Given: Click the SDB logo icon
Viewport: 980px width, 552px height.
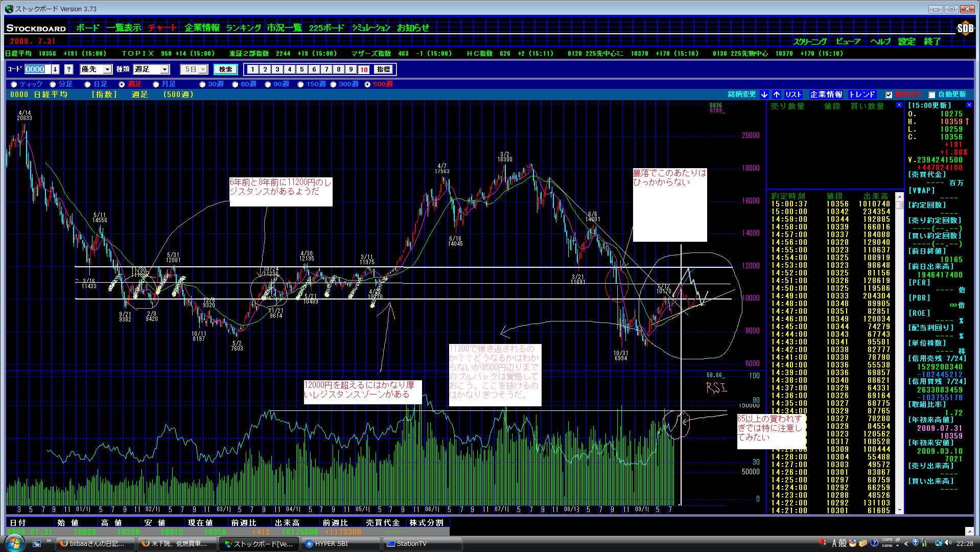Looking at the screenshot, I should 965,29.
